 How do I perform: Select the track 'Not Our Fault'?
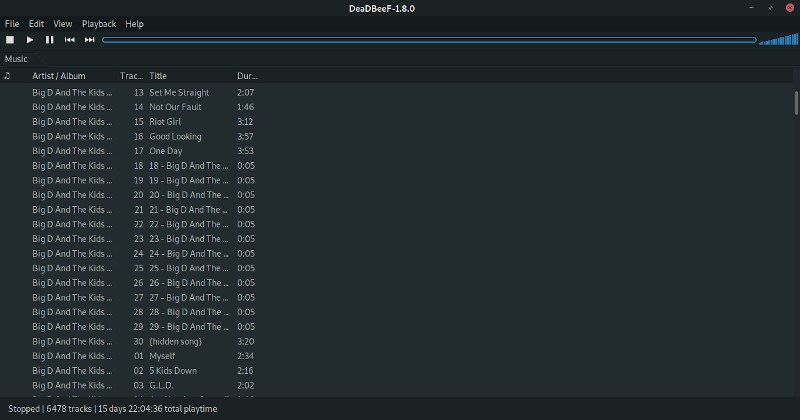tap(176, 107)
